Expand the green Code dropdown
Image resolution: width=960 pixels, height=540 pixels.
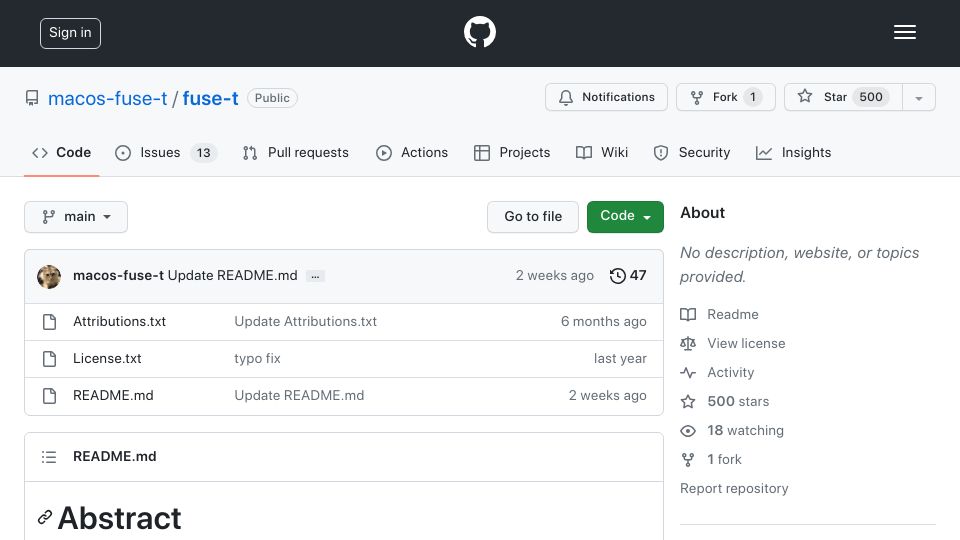(x=625, y=217)
